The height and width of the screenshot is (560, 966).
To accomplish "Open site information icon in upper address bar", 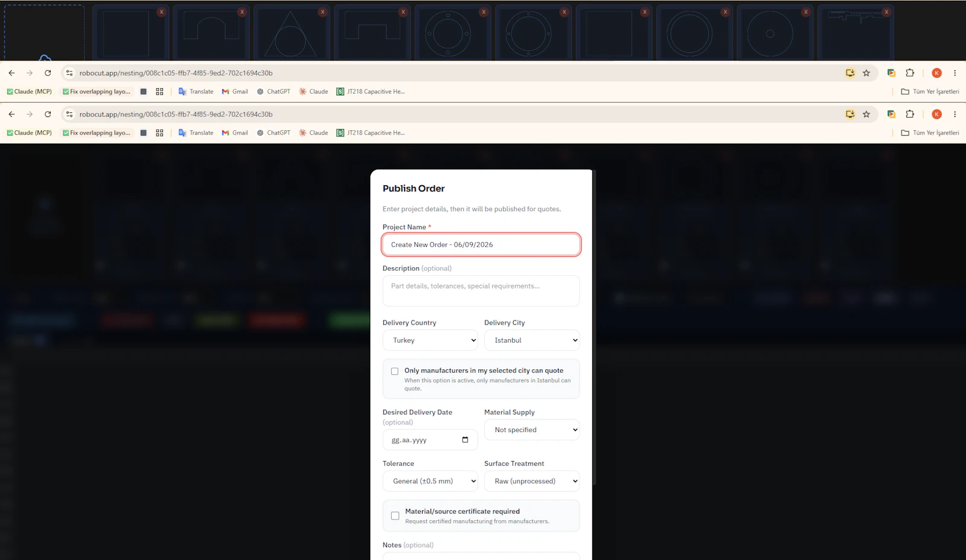I will coord(69,73).
